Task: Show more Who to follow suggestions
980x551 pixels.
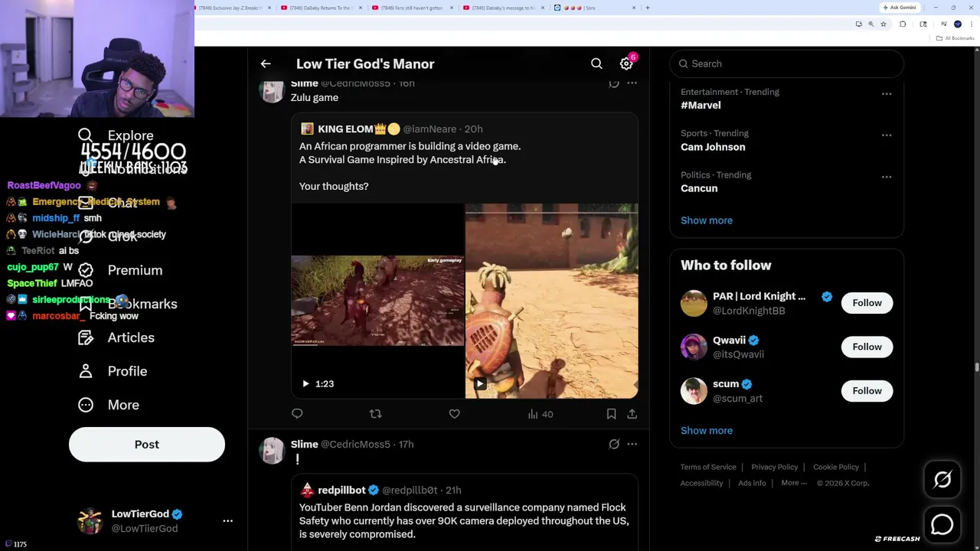Action: click(x=707, y=430)
